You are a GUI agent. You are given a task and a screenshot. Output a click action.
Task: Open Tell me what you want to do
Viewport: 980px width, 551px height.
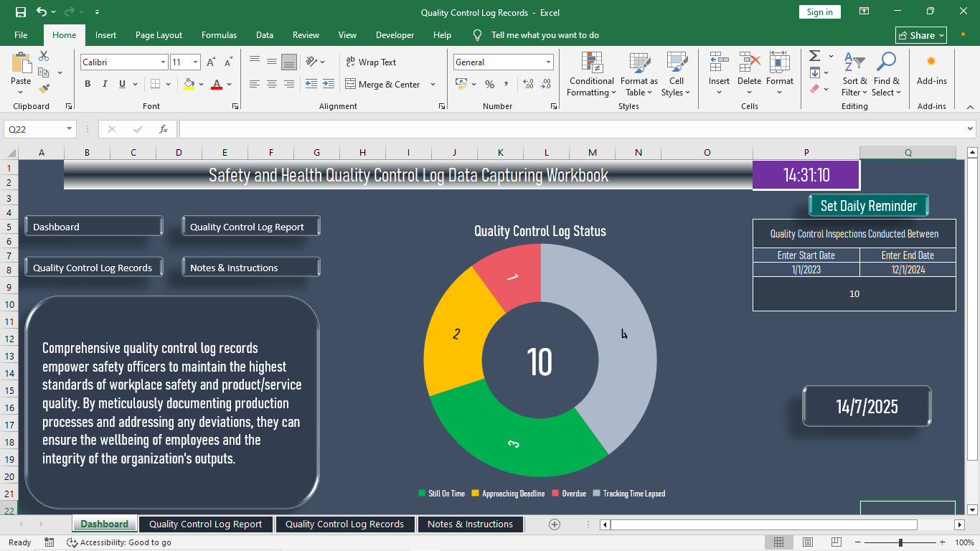click(535, 34)
